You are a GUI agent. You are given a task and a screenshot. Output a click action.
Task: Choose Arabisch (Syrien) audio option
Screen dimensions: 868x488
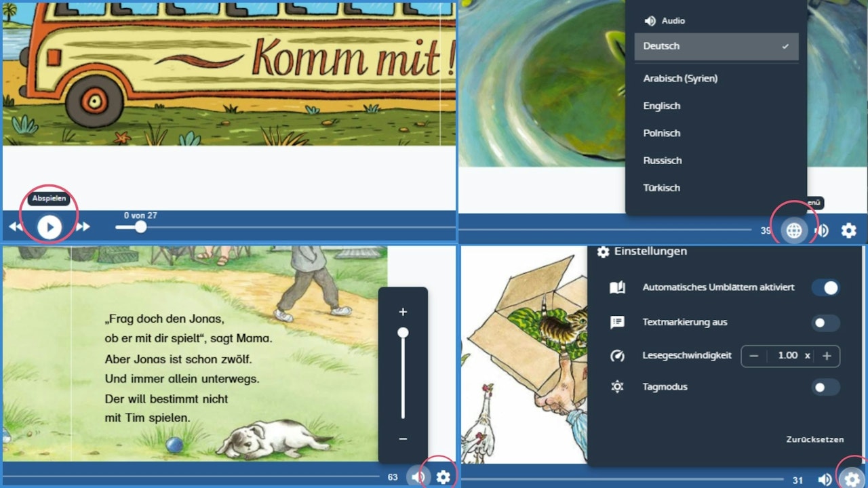[x=679, y=79]
